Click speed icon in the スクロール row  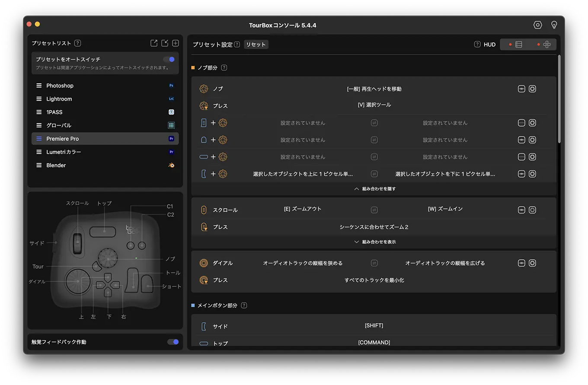pos(532,210)
